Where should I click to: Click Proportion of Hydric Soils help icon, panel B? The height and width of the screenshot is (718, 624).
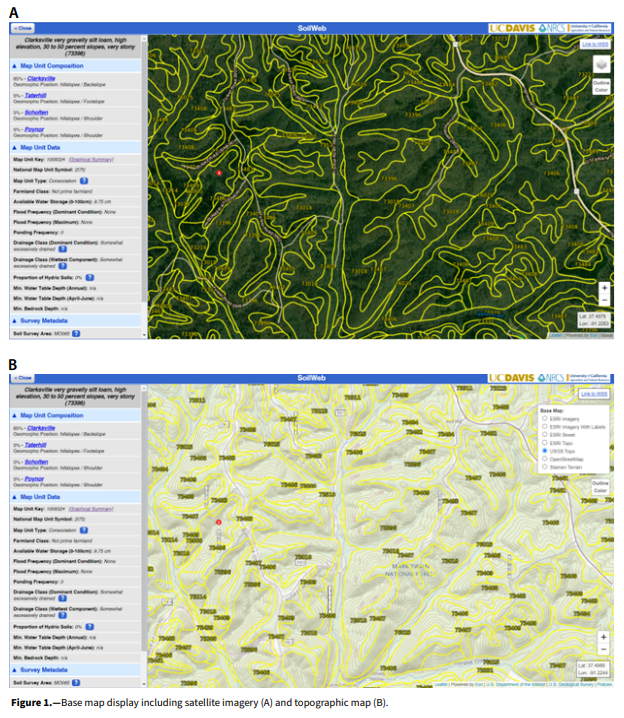coord(90,627)
